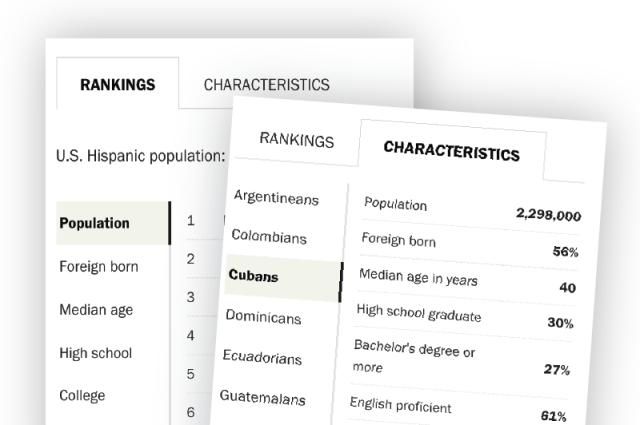The image size is (640, 425).
Task: Click the Foreign born 56% row
Action: click(468, 246)
